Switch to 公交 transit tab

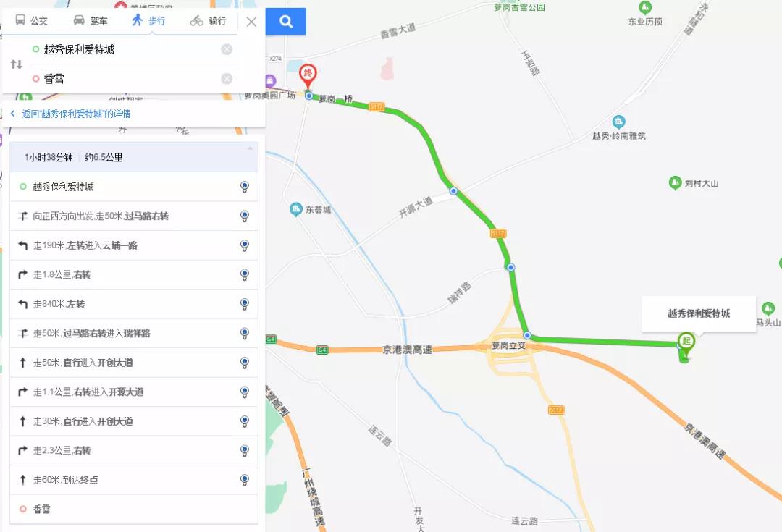coord(31,20)
